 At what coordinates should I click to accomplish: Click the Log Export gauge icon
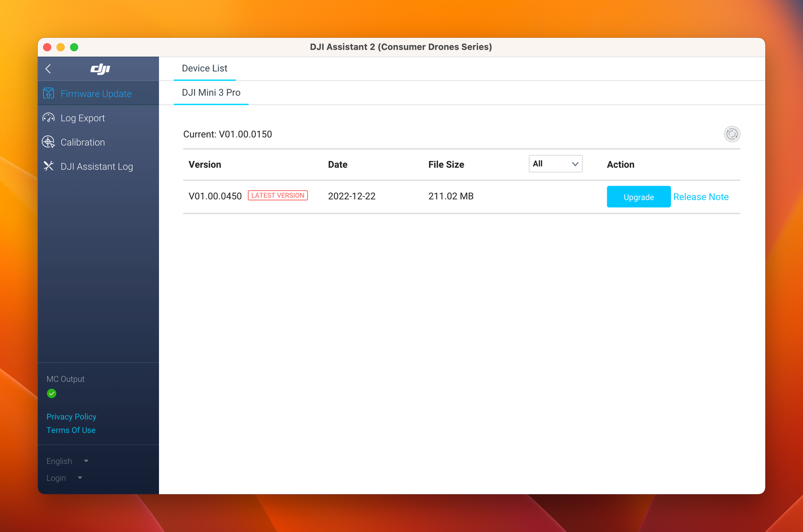[x=49, y=118]
